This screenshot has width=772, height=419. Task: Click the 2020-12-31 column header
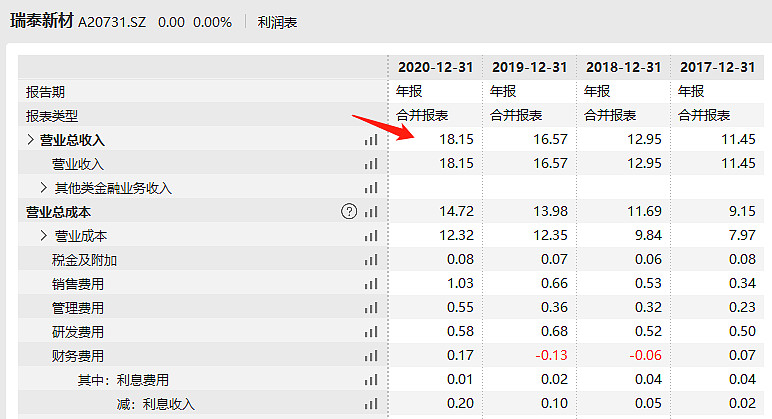click(435, 67)
